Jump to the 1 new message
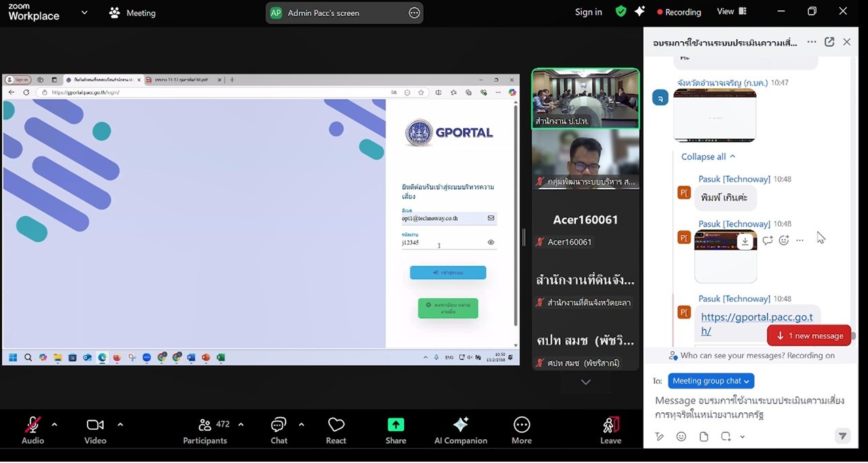The height and width of the screenshot is (463, 868). (x=809, y=336)
